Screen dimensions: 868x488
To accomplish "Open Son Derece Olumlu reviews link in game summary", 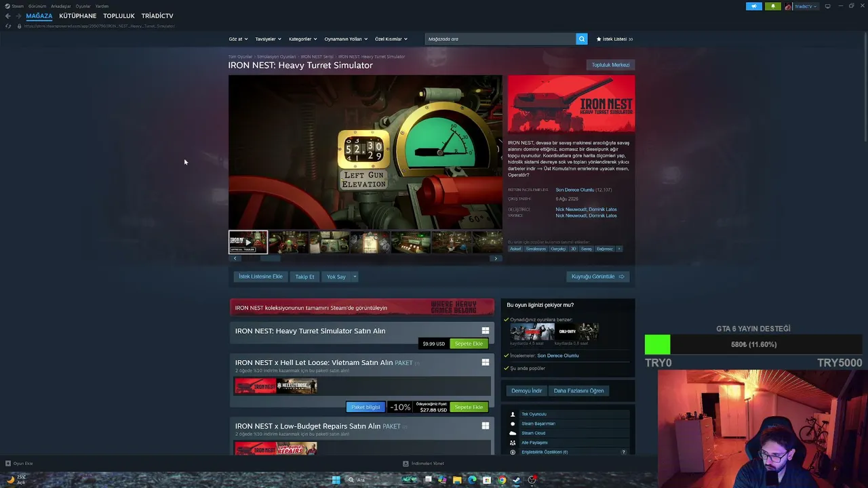I will (x=574, y=190).
